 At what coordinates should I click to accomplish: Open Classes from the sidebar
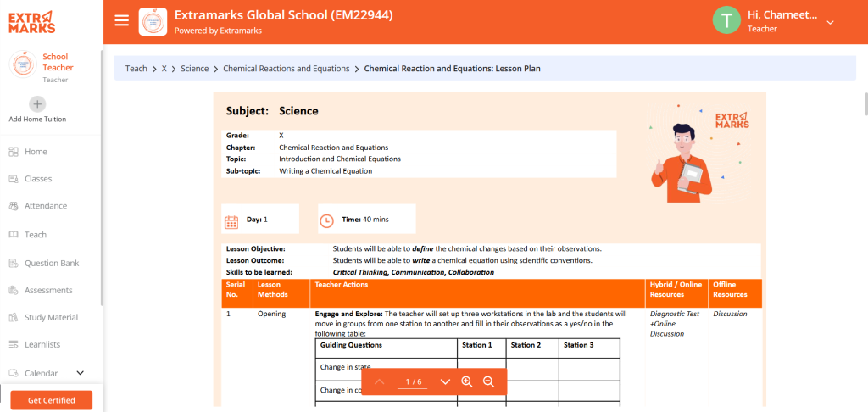38,178
